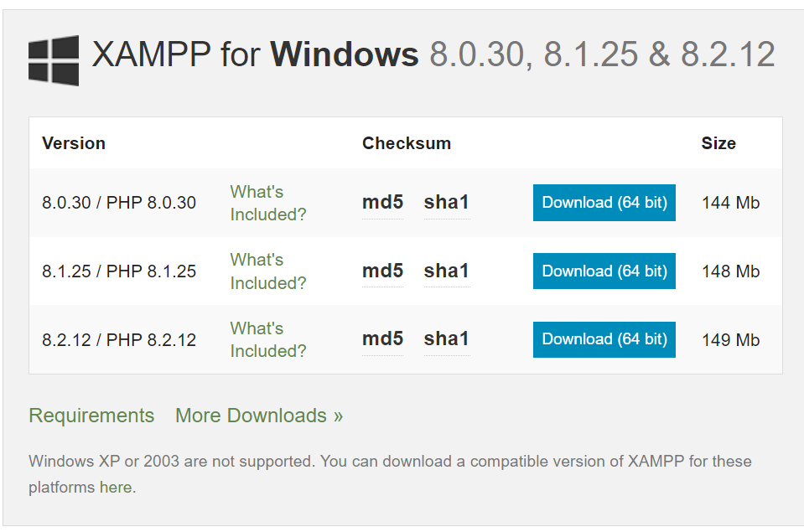Screen dimensions: 804x532
Task: View sha1 checksum for version 8.1.25
Action: 446,271
